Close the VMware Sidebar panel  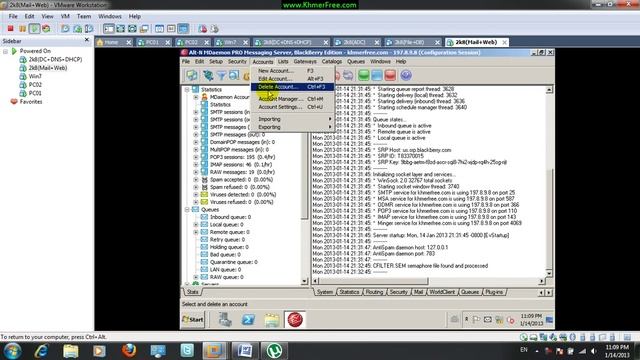click(87, 40)
